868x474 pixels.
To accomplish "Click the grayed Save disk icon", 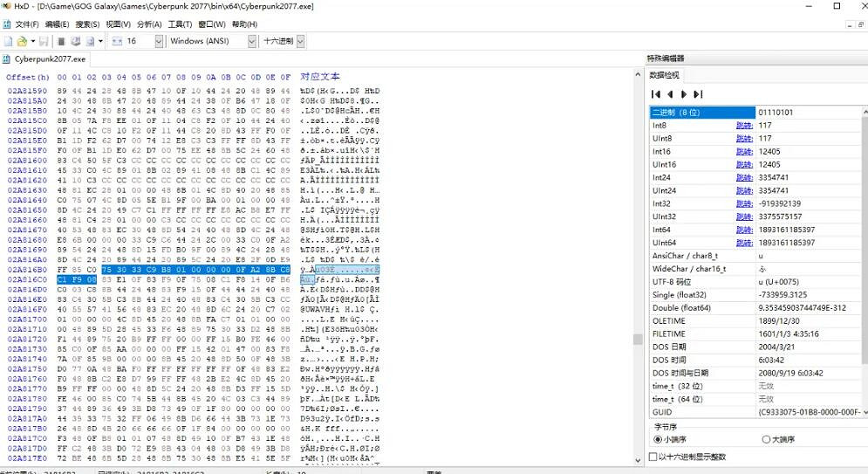I will [44, 42].
